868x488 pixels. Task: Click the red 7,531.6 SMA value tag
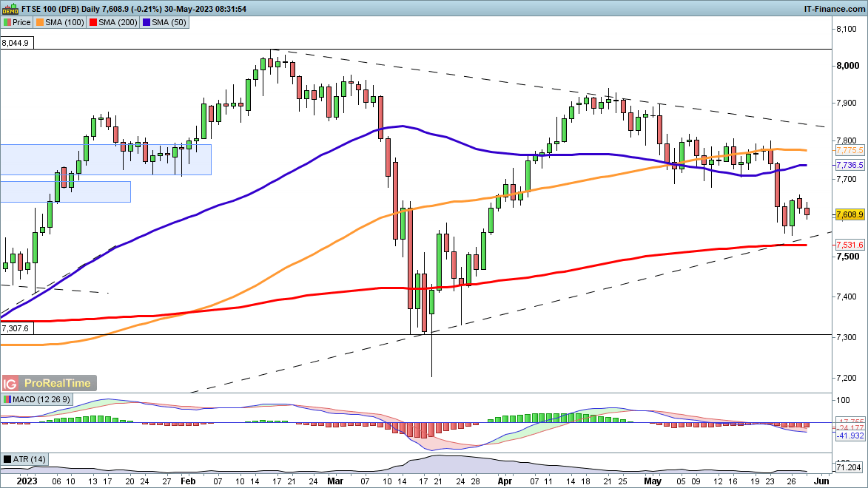coord(850,245)
